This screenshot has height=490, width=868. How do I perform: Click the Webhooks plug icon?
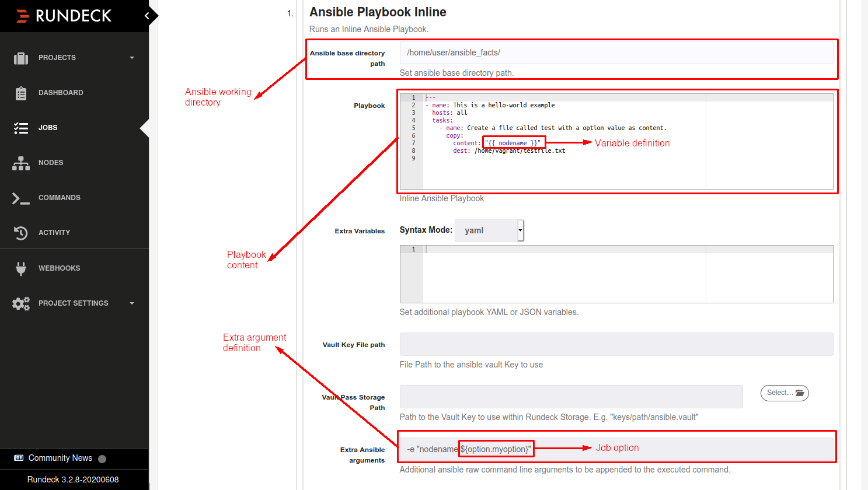[21, 268]
